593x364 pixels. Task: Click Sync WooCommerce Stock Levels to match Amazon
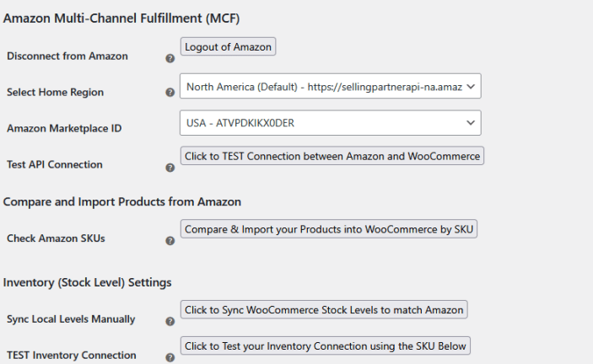[x=324, y=310]
